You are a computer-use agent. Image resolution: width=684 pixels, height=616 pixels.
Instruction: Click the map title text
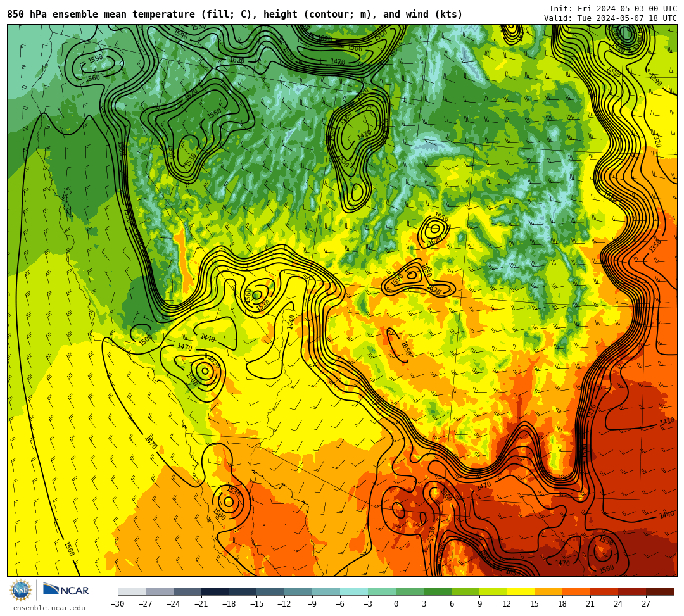[235, 15]
